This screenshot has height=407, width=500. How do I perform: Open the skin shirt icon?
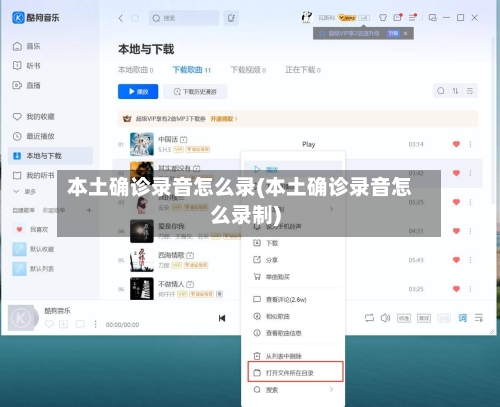pos(383,18)
